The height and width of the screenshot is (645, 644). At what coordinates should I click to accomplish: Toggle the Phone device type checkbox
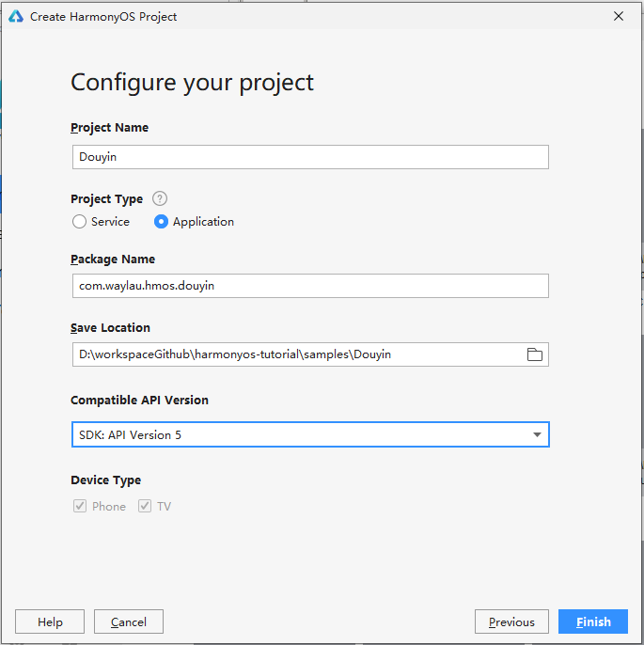pos(80,506)
